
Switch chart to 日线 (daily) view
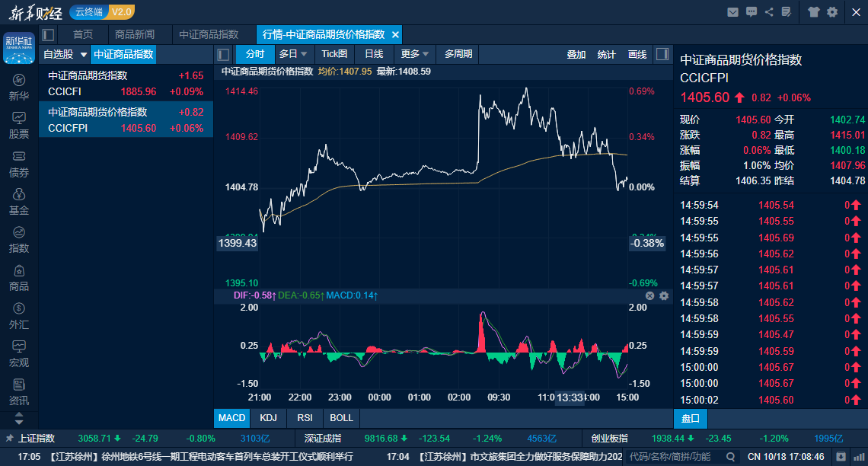pos(374,54)
